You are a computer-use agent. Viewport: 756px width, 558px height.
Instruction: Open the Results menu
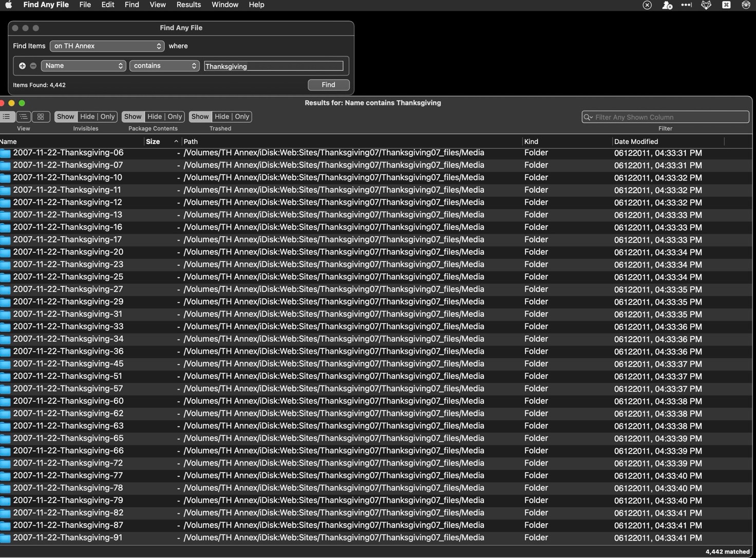coord(188,5)
